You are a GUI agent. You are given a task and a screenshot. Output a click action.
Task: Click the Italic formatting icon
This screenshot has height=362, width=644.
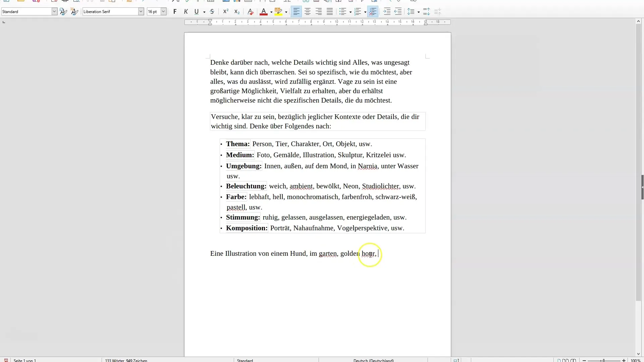(185, 11)
